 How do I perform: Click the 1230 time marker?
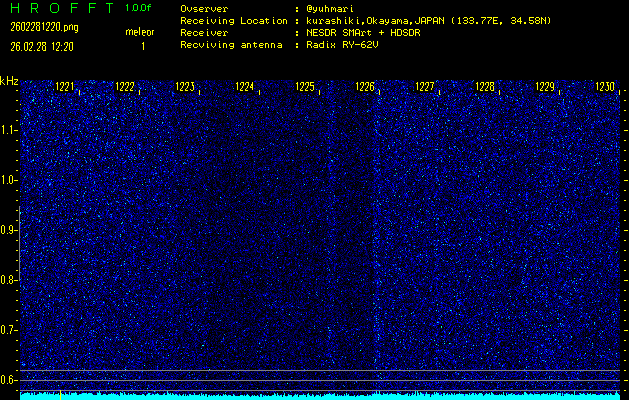pyautogui.click(x=605, y=87)
